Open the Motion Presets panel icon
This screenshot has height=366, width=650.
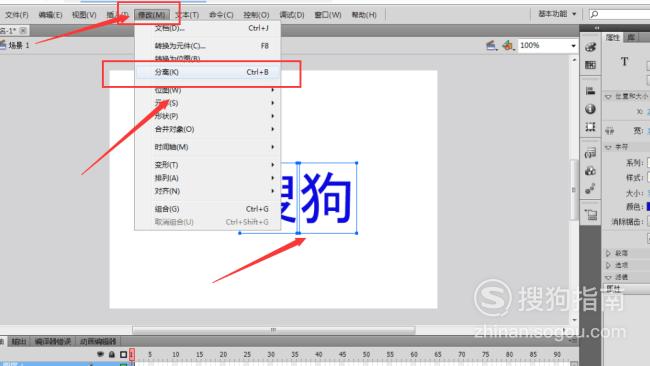[590, 189]
